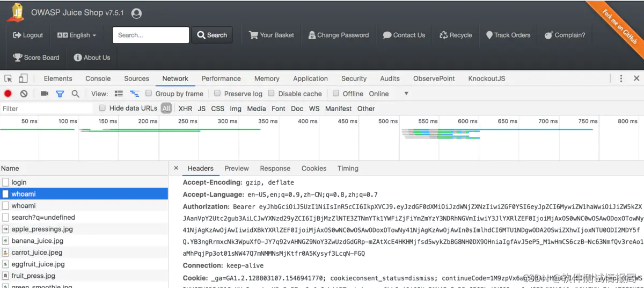Focus the Search... input field

tap(151, 35)
